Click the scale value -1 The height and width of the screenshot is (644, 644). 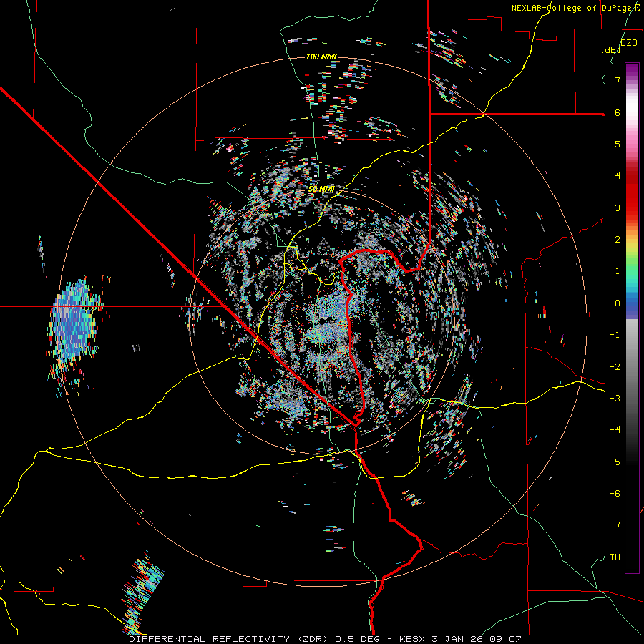(615, 335)
